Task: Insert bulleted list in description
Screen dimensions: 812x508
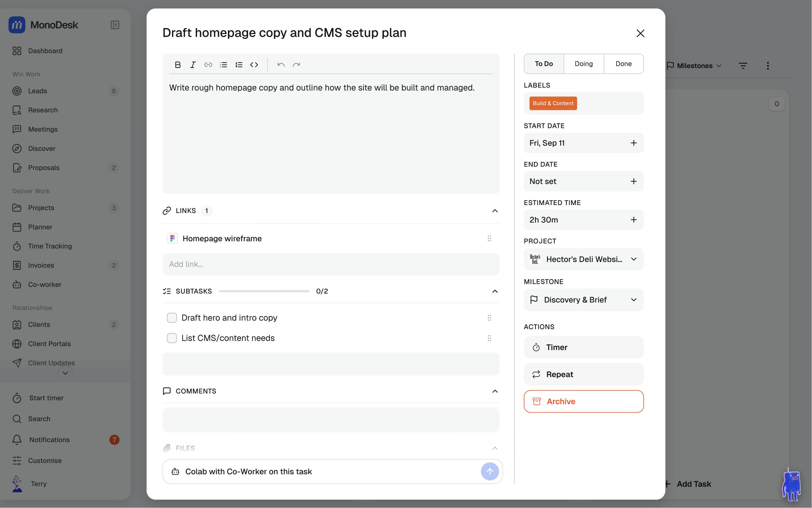Action: pos(224,65)
